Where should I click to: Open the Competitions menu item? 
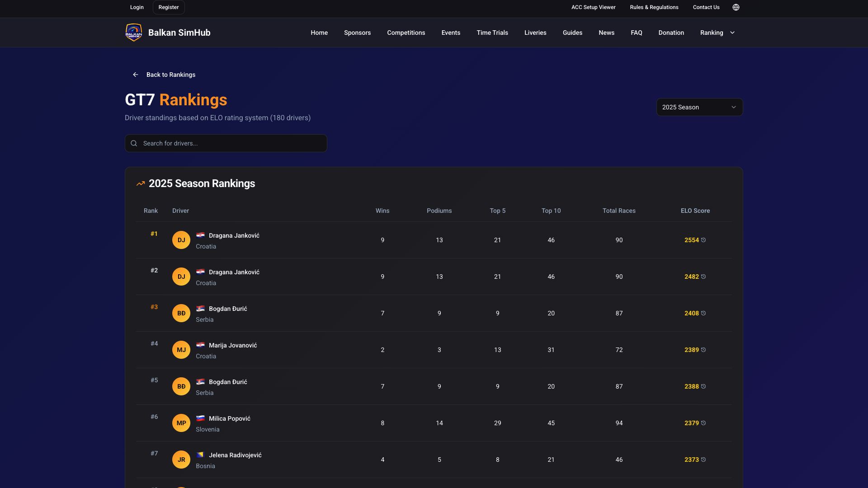click(x=406, y=33)
